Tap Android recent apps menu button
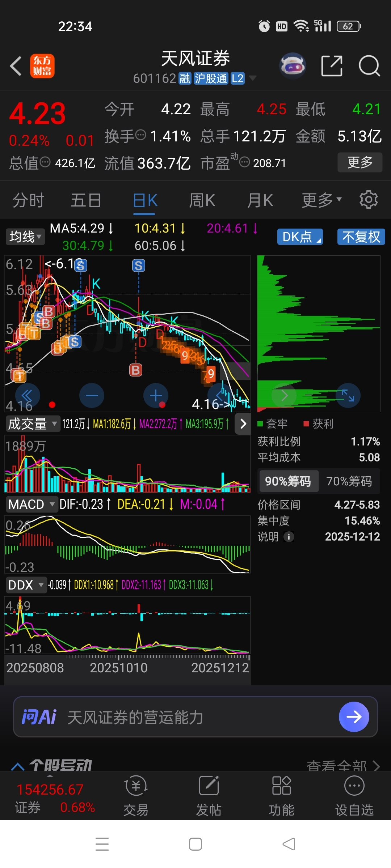This screenshot has width=391, height=868. tap(102, 844)
